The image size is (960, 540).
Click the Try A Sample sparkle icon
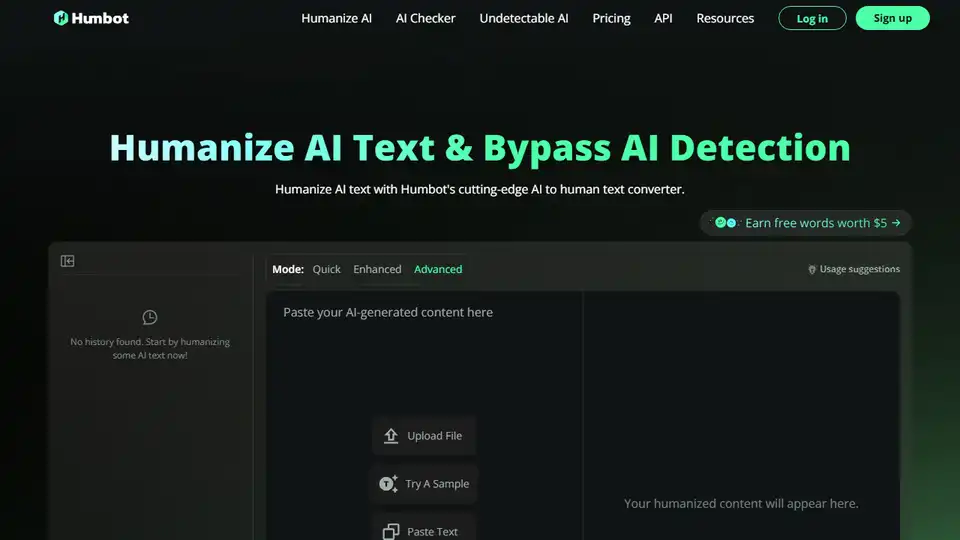(x=388, y=484)
